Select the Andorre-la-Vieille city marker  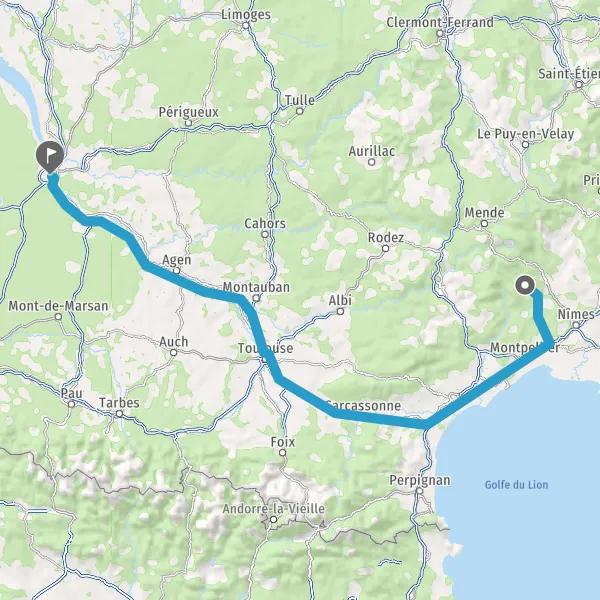coord(273,520)
